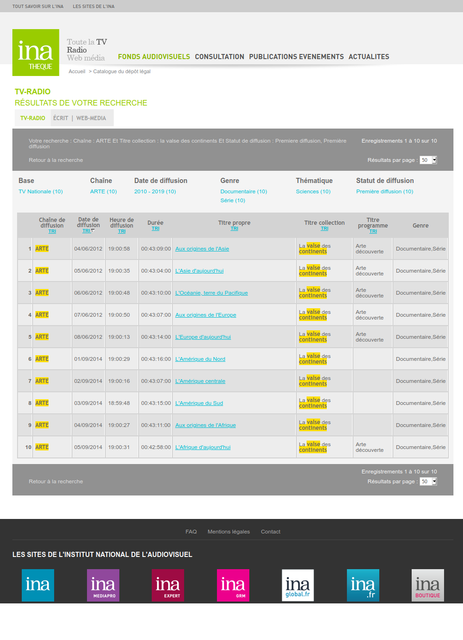Filter by genre Série (10)
The height and width of the screenshot is (640, 463).
tap(233, 200)
